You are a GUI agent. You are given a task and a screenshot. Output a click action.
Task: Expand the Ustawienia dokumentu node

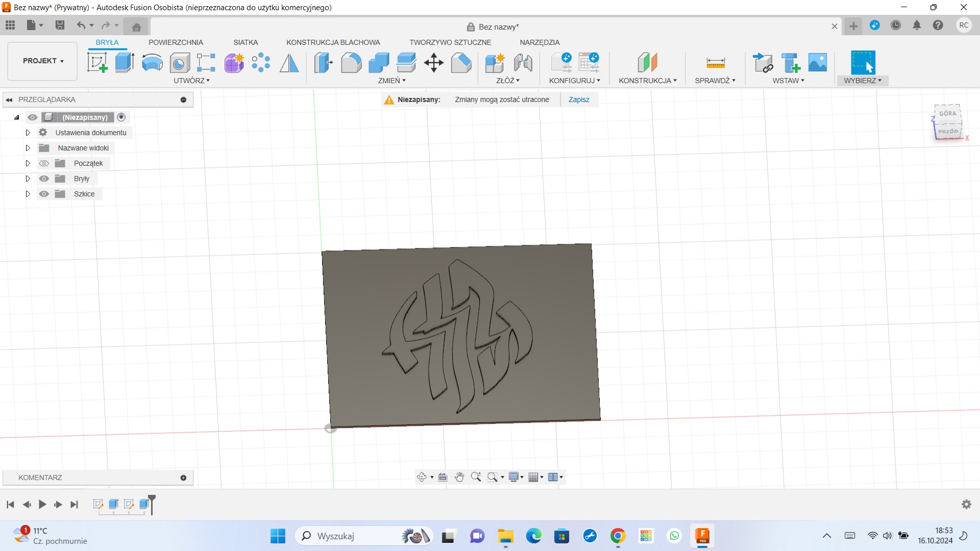click(28, 133)
